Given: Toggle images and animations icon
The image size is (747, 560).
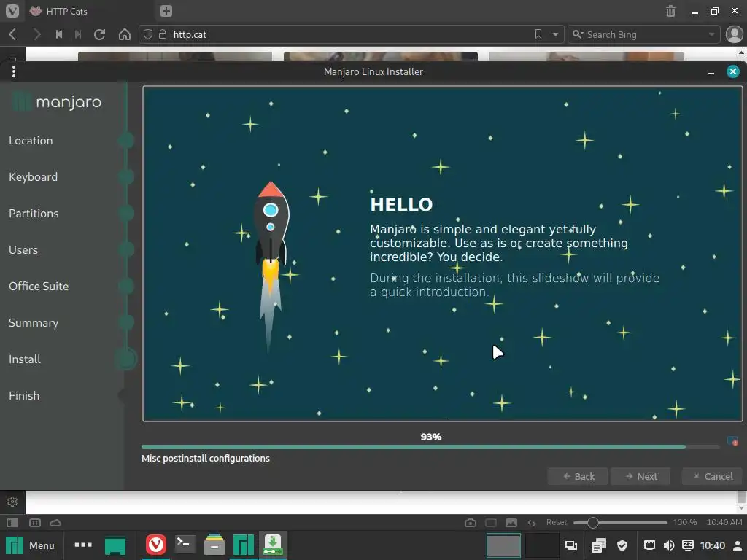Looking at the screenshot, I should pos(511,522).
